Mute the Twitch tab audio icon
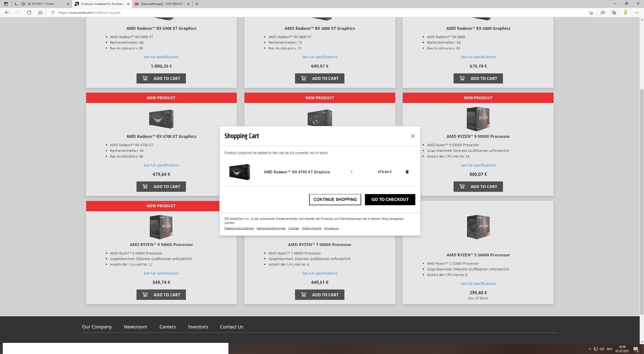The width and height of the screenshot is (644, 354). click(23, 4)
